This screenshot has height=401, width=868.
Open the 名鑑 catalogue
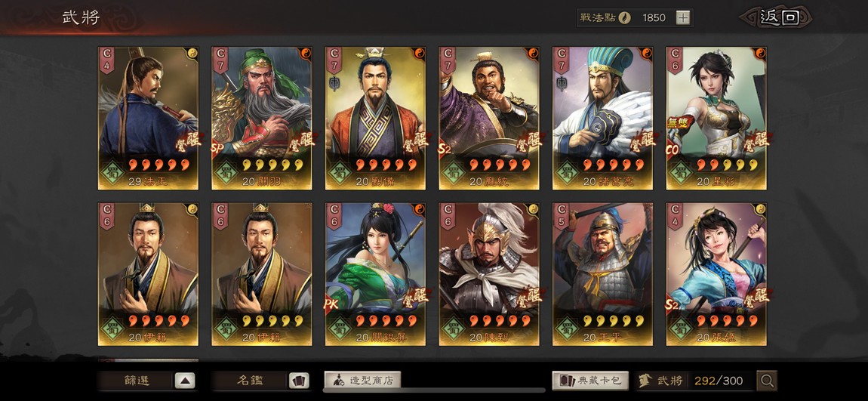251,381
